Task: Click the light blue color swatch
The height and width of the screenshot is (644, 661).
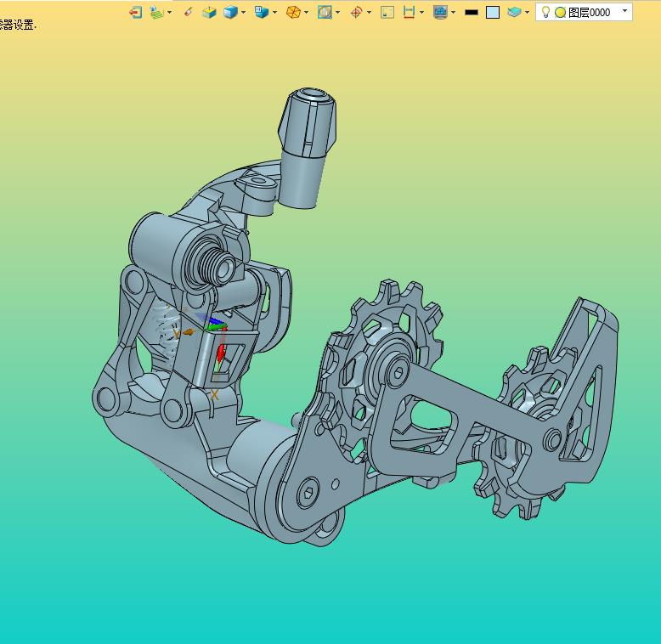Action: (493, 12)
